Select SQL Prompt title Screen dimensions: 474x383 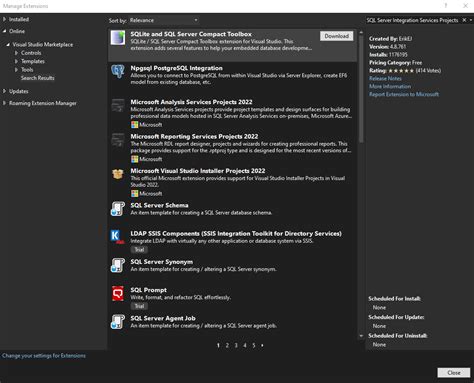pos(148,290)
